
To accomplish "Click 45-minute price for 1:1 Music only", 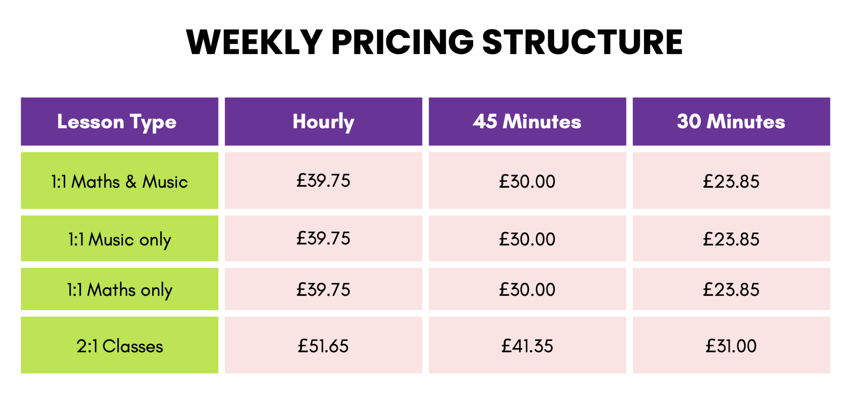I will click(527, 239).
